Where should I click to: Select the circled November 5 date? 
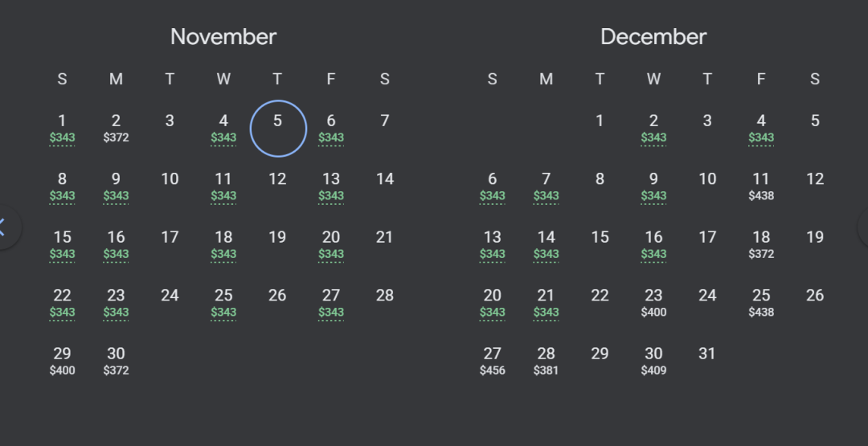point(278,129)
